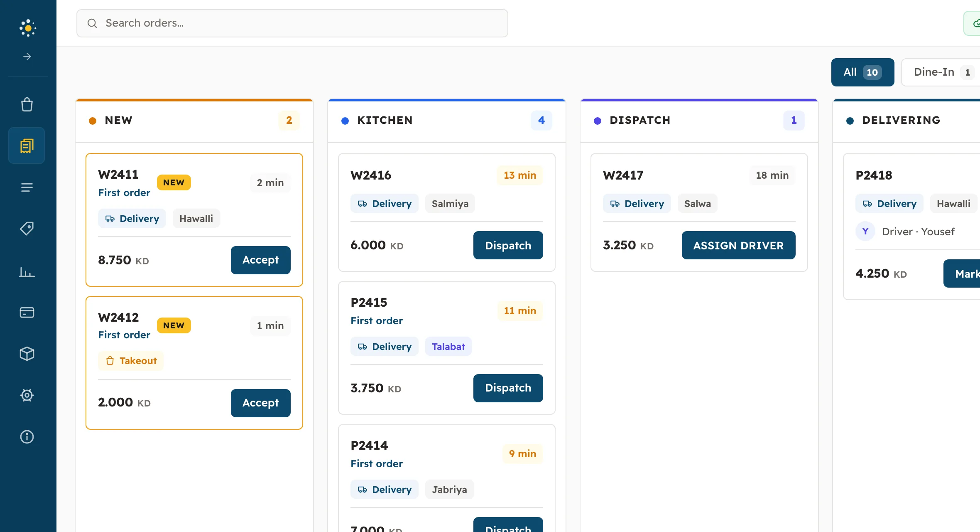Select the All 10 filter tab
980x532 pixels.
click(862, 72)
